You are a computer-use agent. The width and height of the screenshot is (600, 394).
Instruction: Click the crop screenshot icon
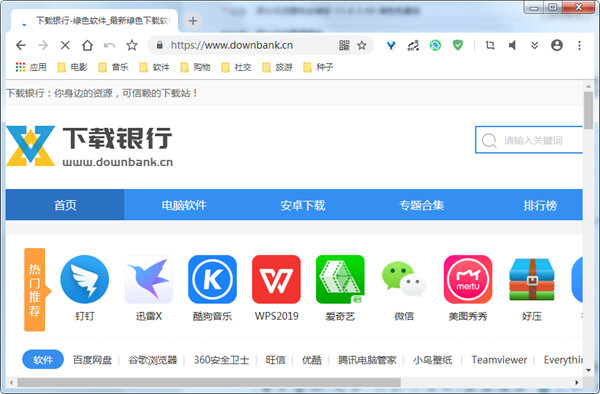490,45
